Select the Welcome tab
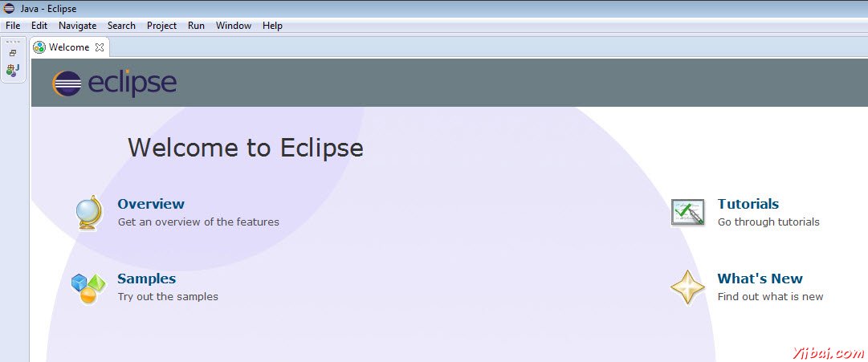Image resolution: width=868 pixels, height=362 pixels. [x=69, y=47]
